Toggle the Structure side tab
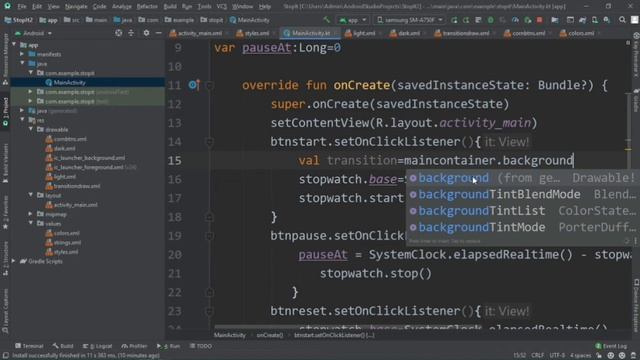The image size is (640, 360). click(5, 258)
